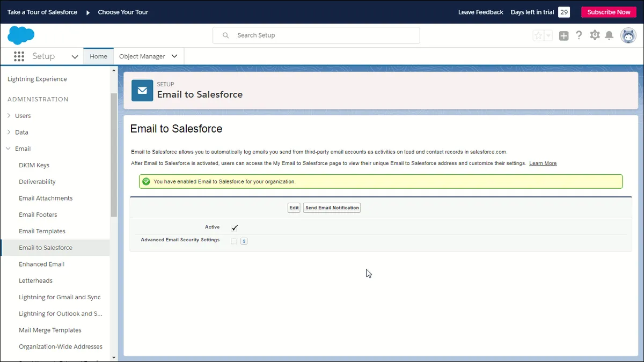This screenshot has height=362, width=644.
Task: Open the App Launcher grid icon
Action: 19,56
